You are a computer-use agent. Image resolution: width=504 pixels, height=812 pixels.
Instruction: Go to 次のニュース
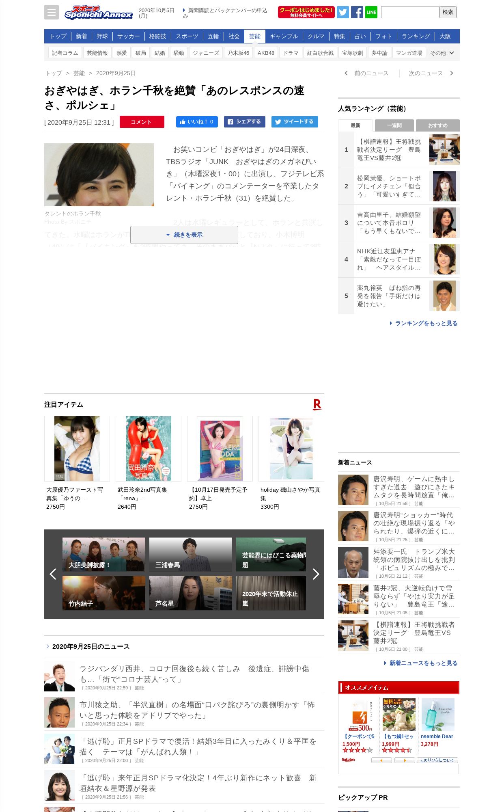pyautogui.click(x=431, y=73)
